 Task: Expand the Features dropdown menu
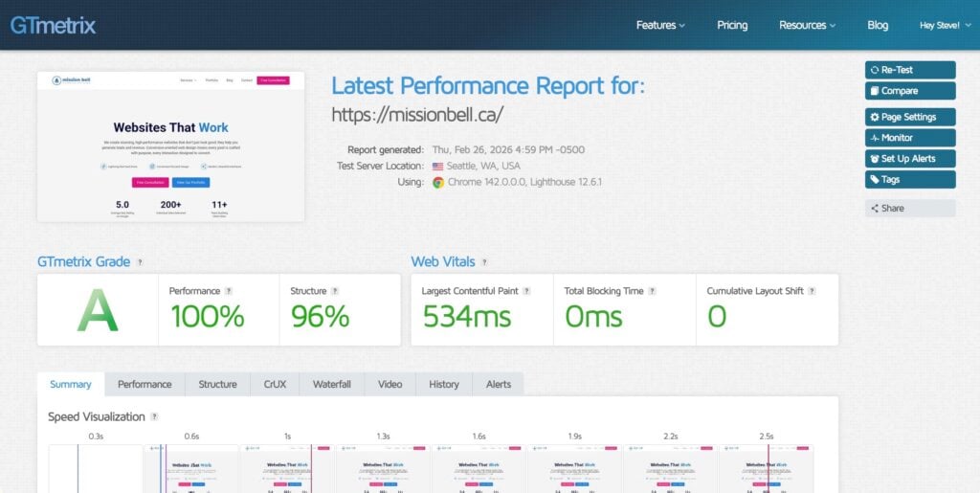click(660, 25)
